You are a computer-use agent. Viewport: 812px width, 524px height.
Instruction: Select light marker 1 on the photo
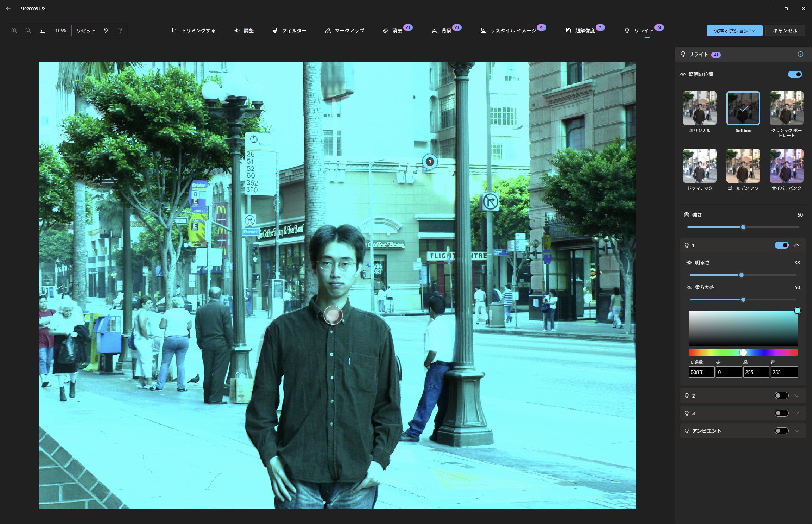pyautogui.click(x=430, y=162)
